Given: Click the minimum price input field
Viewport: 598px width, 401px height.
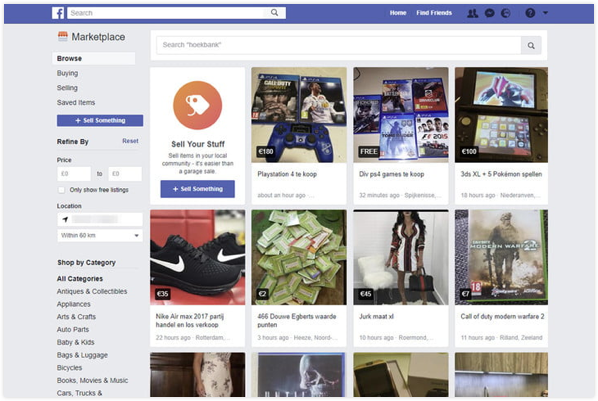Looking at the screenshot, I should [74, 174].
